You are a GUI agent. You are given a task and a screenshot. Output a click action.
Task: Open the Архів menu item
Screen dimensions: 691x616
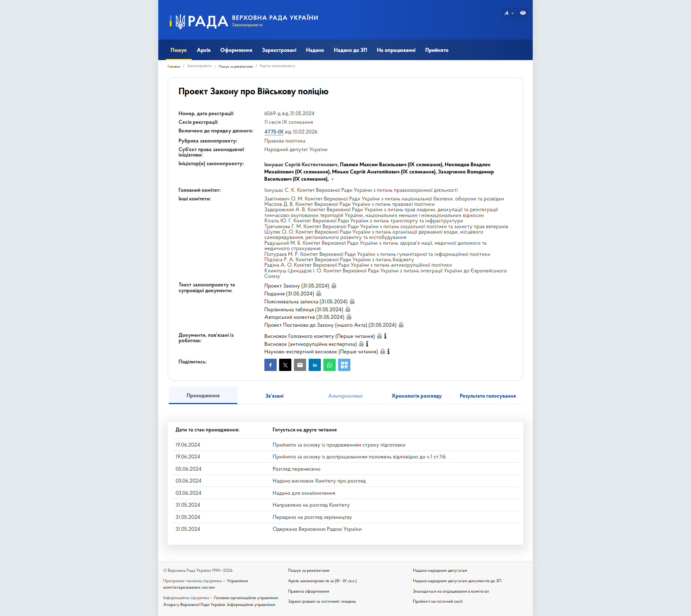point(204,50)
